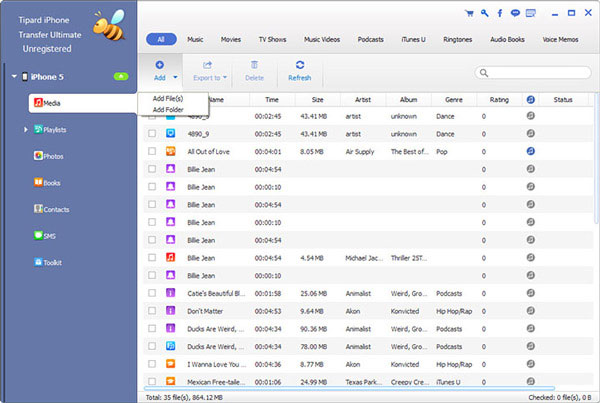Screen dimensions: 600x403
Task: Open registration with the key icon
Action: point(484,15)
